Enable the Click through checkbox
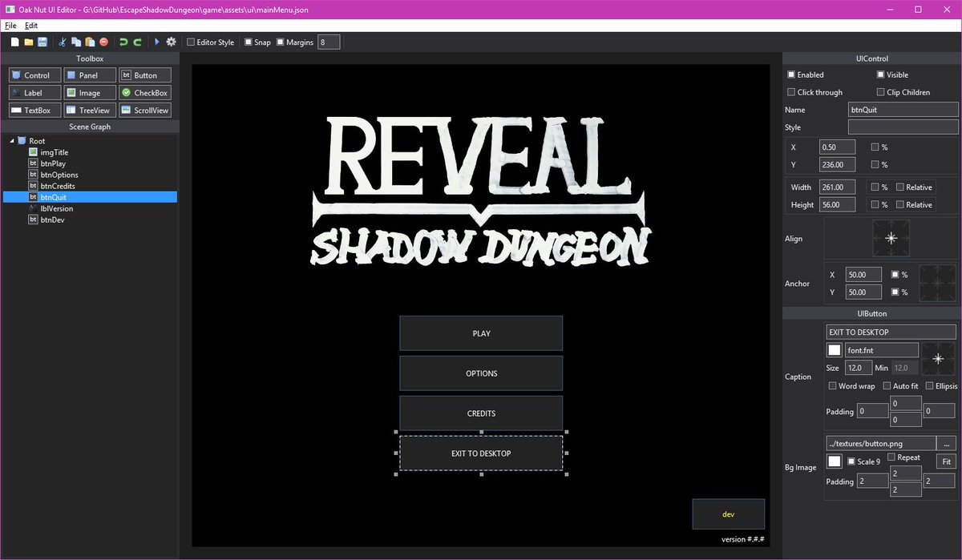962x560 pixels. point(791,92)
